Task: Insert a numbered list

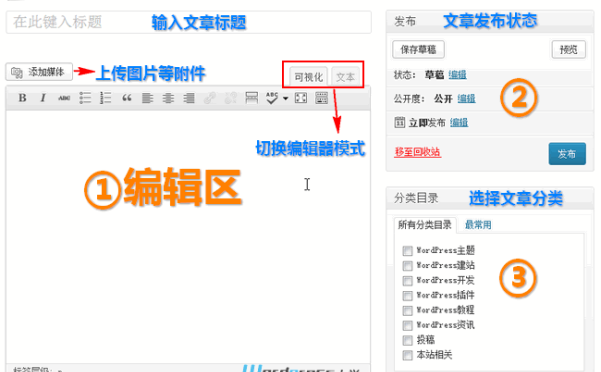Action: pos(105,98)
